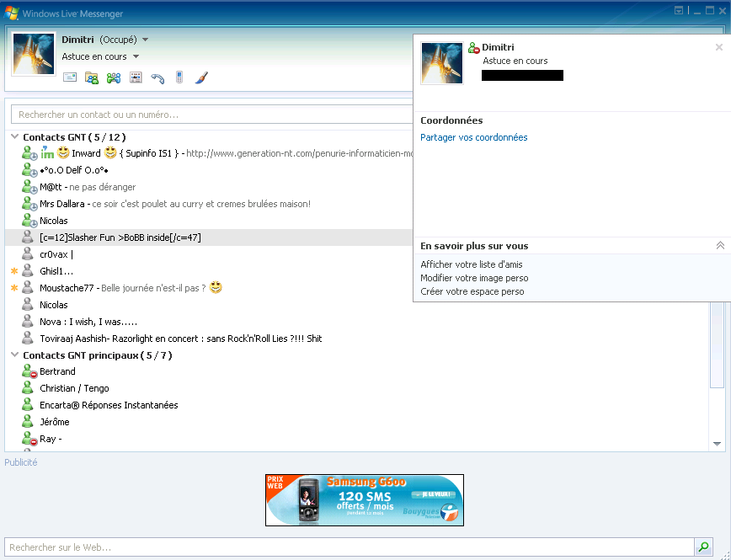Click the busy icon beside Ray
The image size is (731, 560).
click(x=29, y=438)
